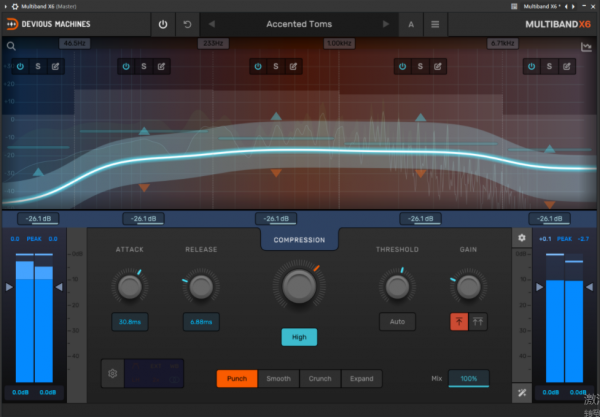Open edit for the third band

[x=293, y=67]
